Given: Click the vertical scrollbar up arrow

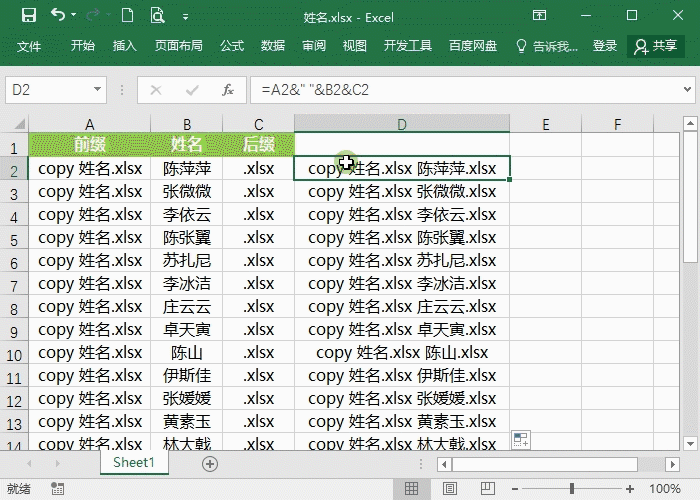Looking at the screenshot, I should (x=690, y=123).
